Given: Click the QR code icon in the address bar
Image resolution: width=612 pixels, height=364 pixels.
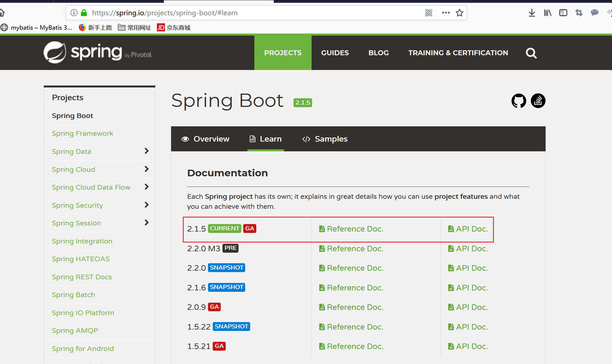Looking at the screenshot, I should pyautogui.click(x=428, y=12).
